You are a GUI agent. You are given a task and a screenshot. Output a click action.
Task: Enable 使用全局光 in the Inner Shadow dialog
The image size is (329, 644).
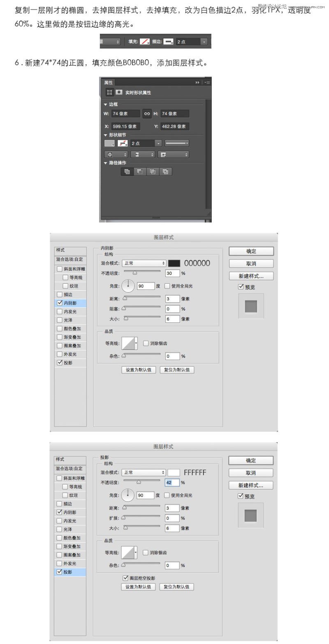tap(167, 286)
